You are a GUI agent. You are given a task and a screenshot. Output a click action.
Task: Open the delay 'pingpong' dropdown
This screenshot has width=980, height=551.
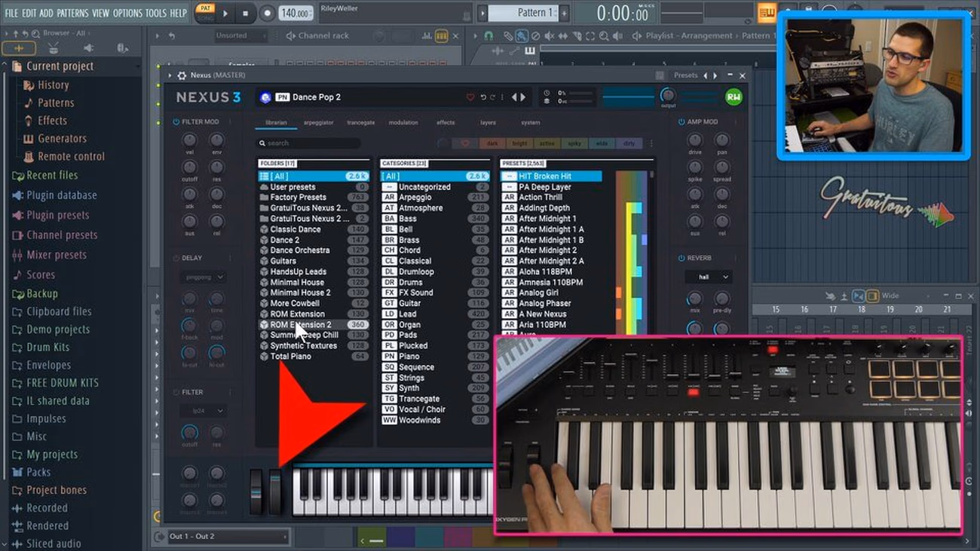click(203, 277)
